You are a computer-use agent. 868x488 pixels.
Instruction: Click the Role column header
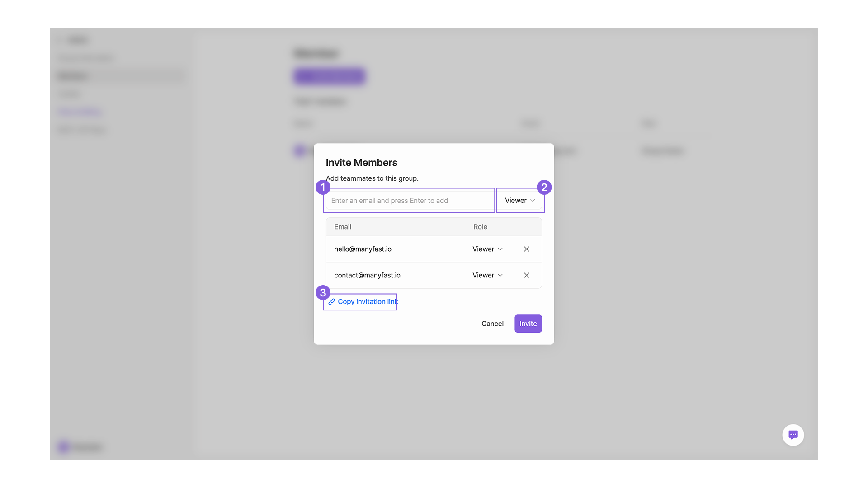click(x=480, y=227)
